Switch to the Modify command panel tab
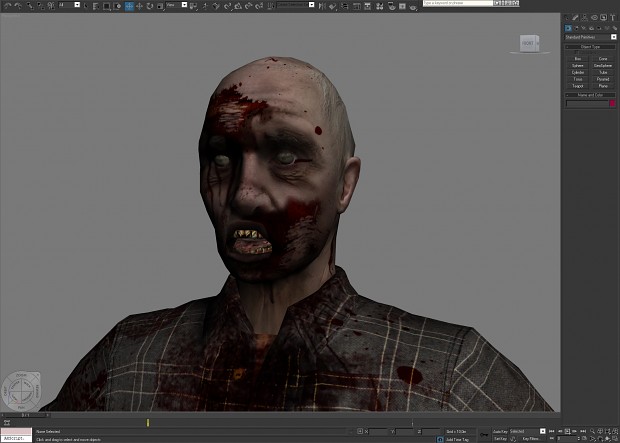This screenshot has width=620, height=443. pyautogui.click(x=575, y=18)
